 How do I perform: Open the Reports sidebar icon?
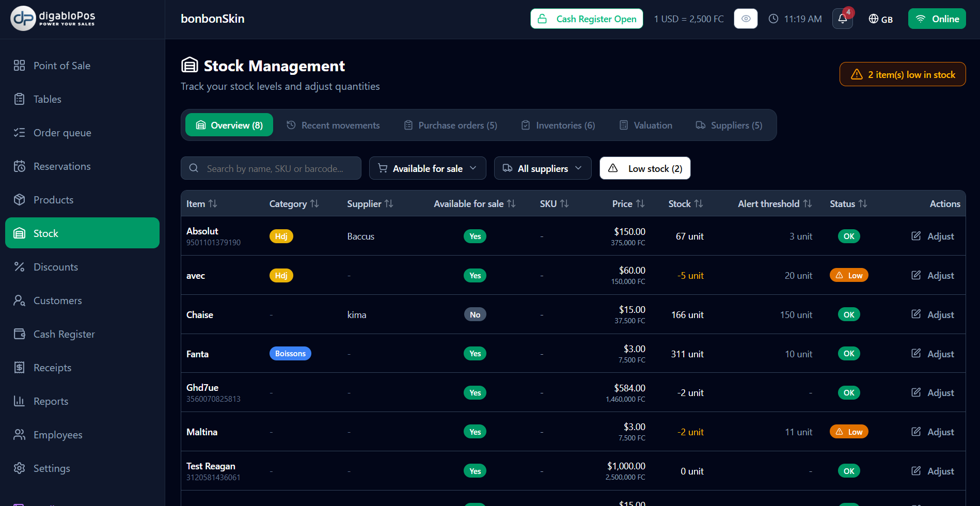point(19,401)
